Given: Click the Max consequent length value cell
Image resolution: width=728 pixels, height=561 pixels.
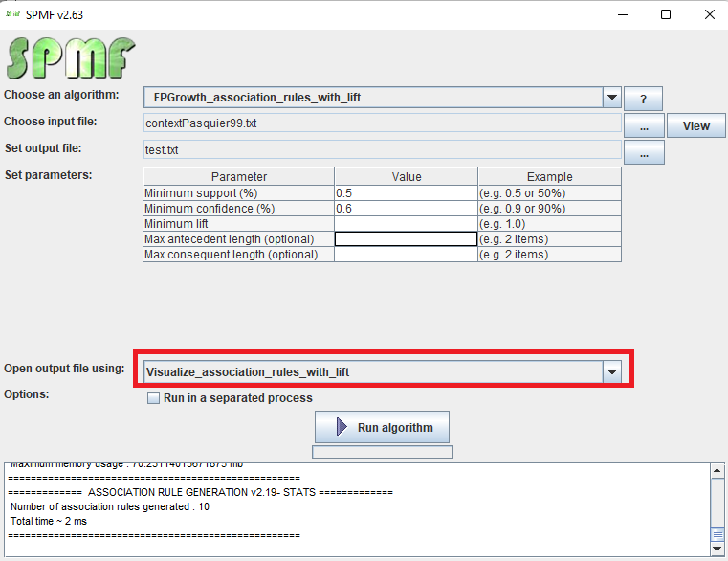Looking at the screenshot, I should 406,255.
